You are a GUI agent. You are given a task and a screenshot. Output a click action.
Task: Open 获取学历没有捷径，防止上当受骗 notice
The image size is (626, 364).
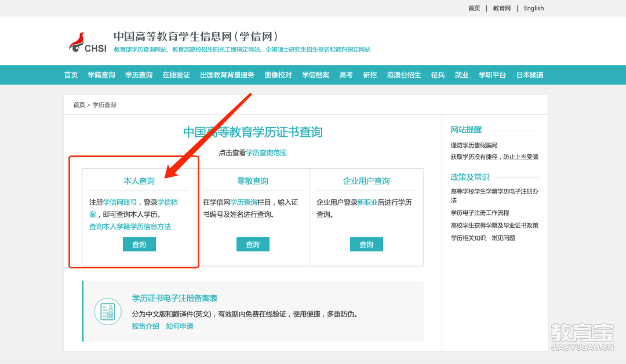click(x=494, y=157)
